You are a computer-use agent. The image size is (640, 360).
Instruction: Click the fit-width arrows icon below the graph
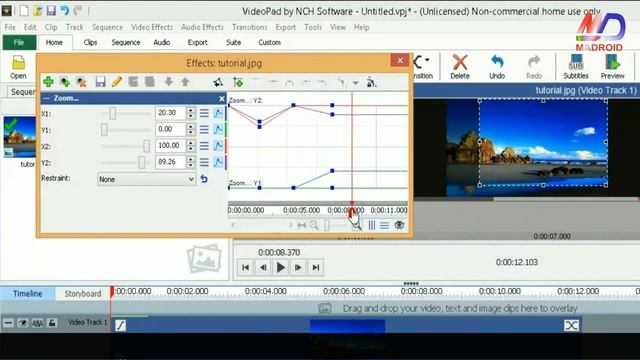302,225
